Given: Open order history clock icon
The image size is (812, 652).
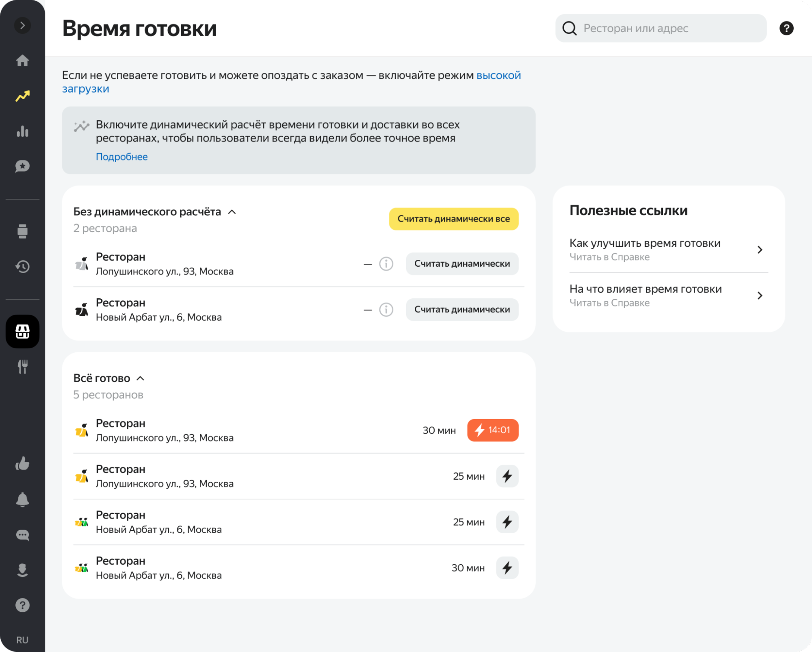Looking at the screenshot, I should coord(22,267).
